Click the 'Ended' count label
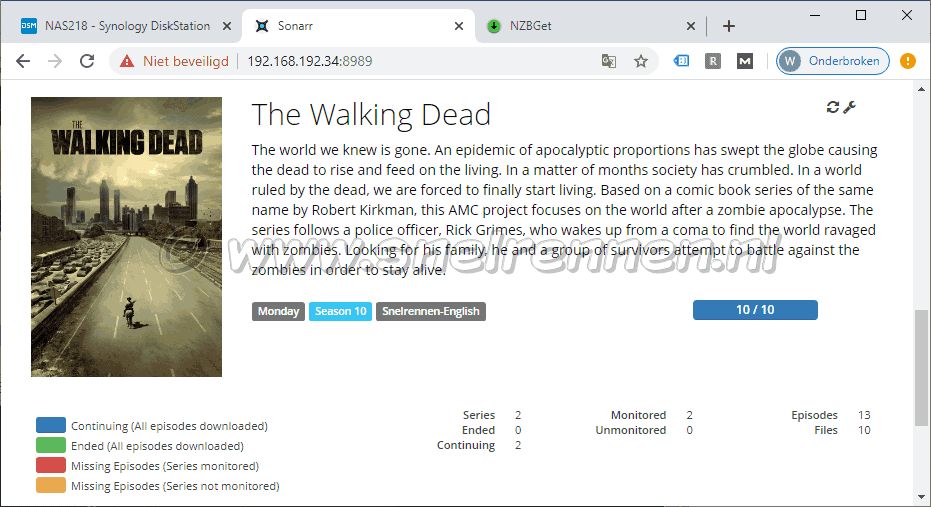931x507 pixels. 478,430
